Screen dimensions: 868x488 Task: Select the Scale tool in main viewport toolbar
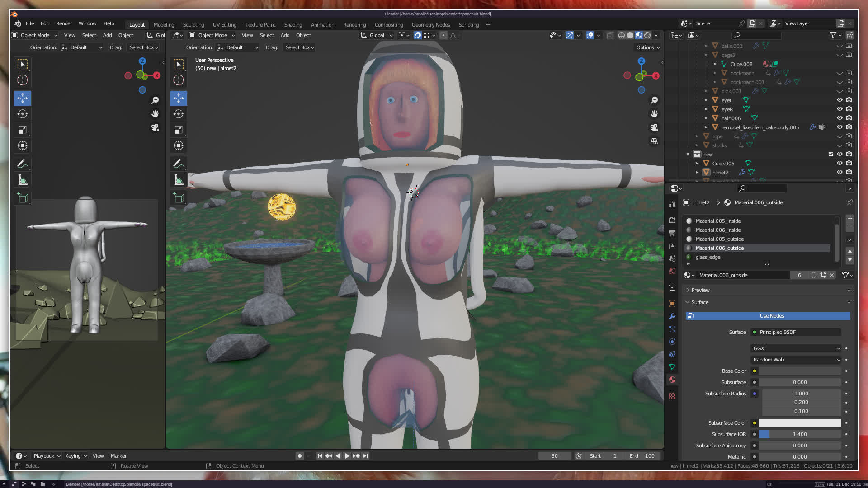coord(179,130)
